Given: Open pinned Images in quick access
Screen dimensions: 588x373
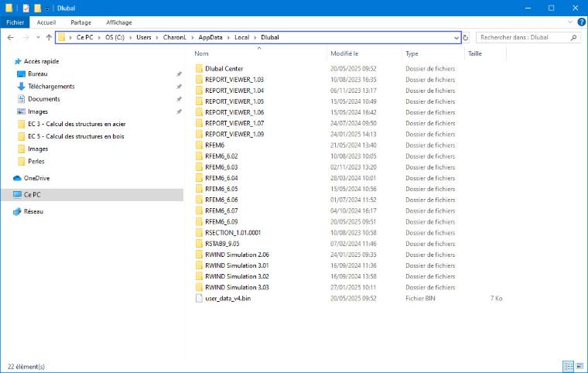Looking at the screenshot, I should (38, 111).
